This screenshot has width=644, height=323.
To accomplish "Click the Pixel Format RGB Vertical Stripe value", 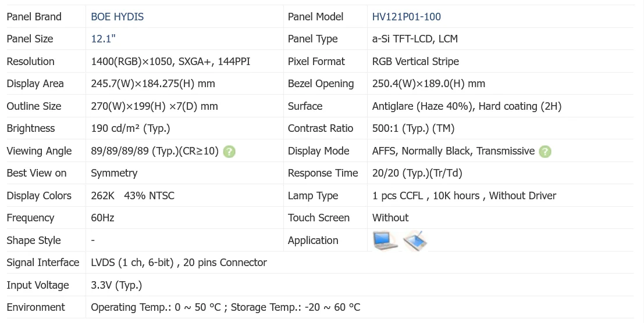I will pos(415,62).
